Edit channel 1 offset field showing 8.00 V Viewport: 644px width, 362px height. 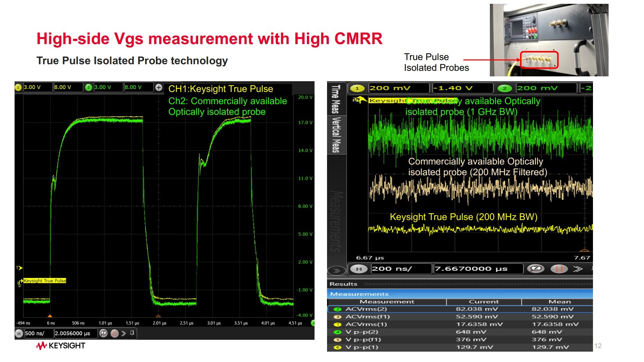click(68, 87)
